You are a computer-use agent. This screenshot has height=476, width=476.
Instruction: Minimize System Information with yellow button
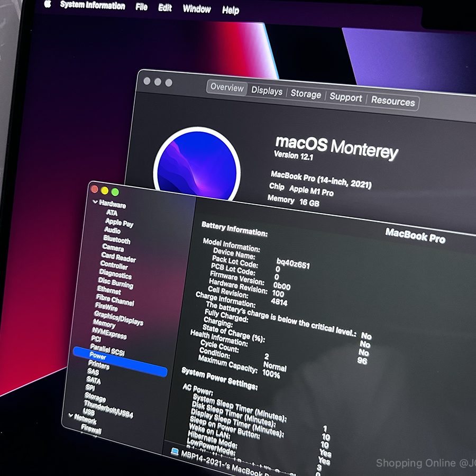pos(105,190)
